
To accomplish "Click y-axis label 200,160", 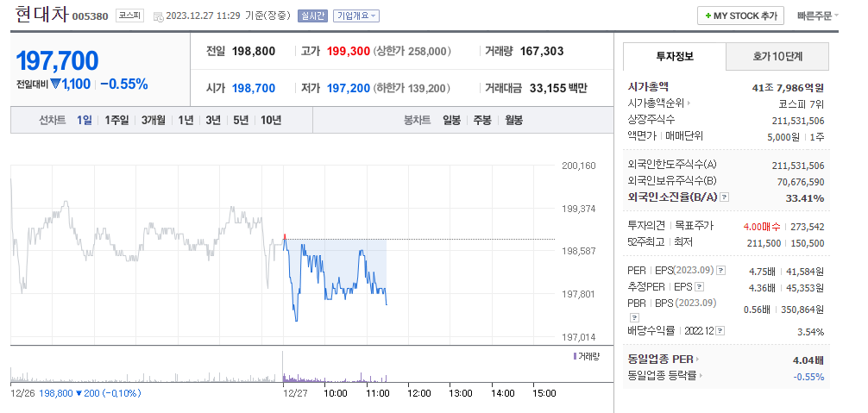I will click(x=579, y=166).
